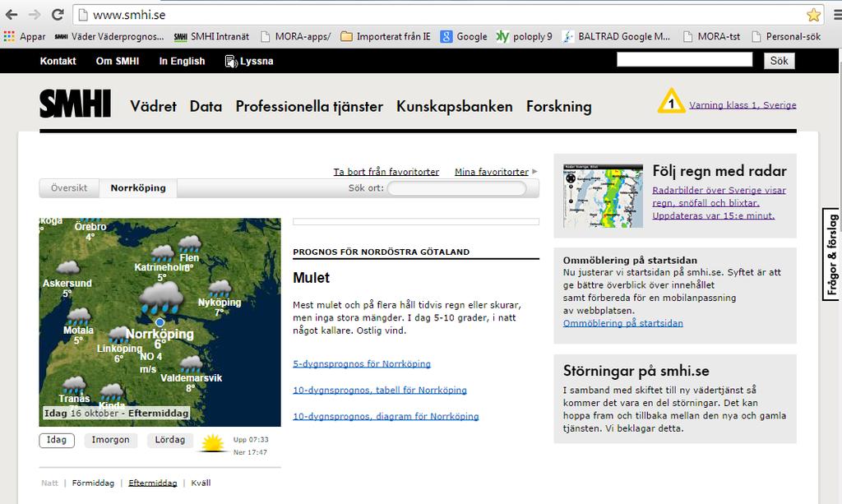Click the Lyssna listen icon

coord(231,62)
